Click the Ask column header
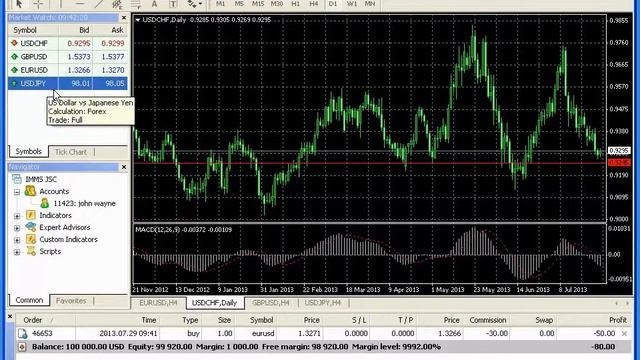The image size is (640, 360). click(x=117, y=30)
